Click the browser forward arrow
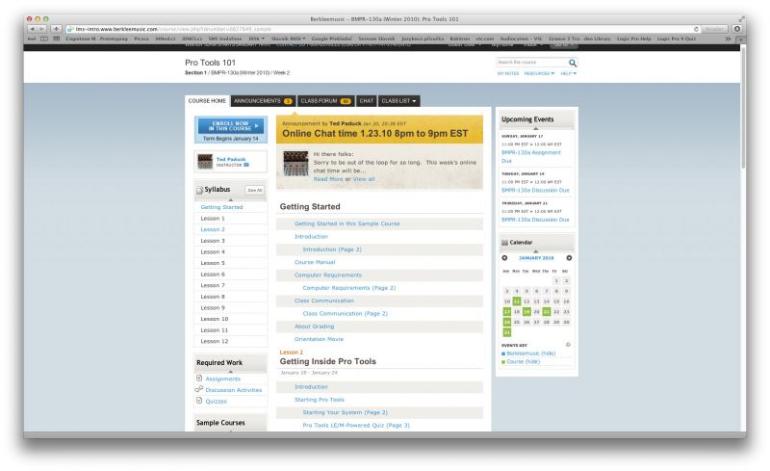 (42, 29)
